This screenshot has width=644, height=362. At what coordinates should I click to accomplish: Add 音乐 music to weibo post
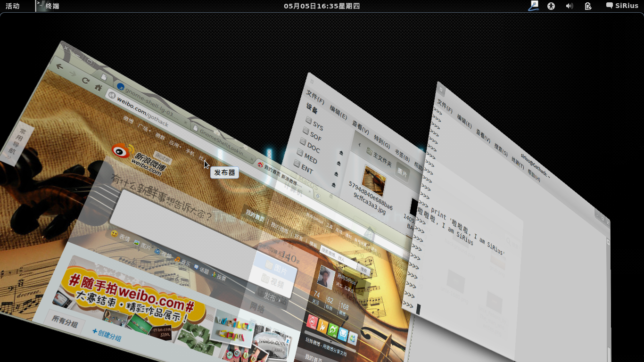click(182, 262)
